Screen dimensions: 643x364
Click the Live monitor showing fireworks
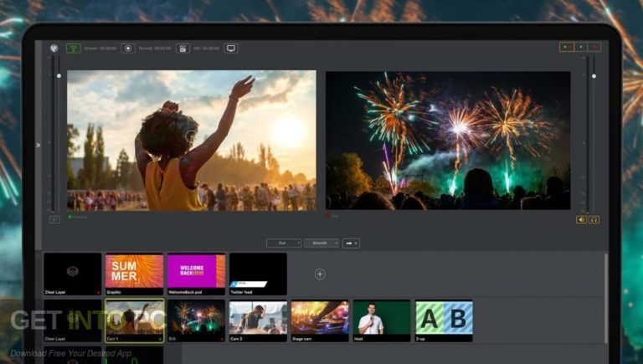(448, 141)
